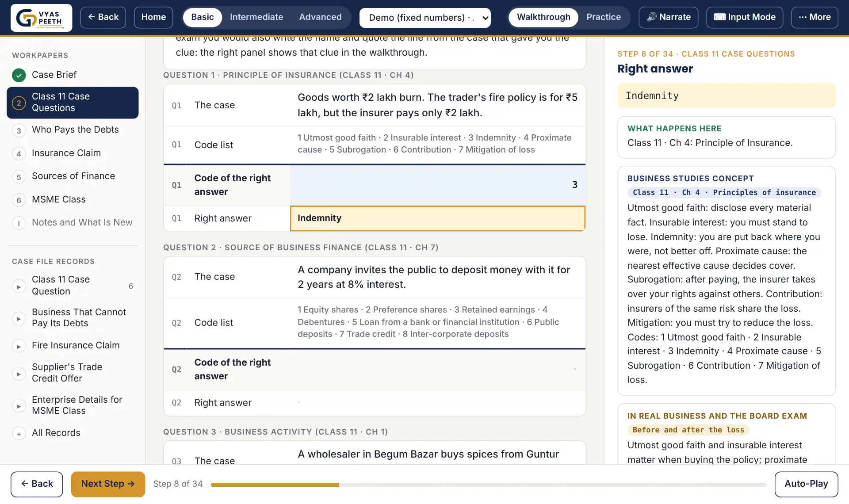
Task: Click the green Case Brief checkmark icon
Action: pyautogui.click(x=19, y=75)
